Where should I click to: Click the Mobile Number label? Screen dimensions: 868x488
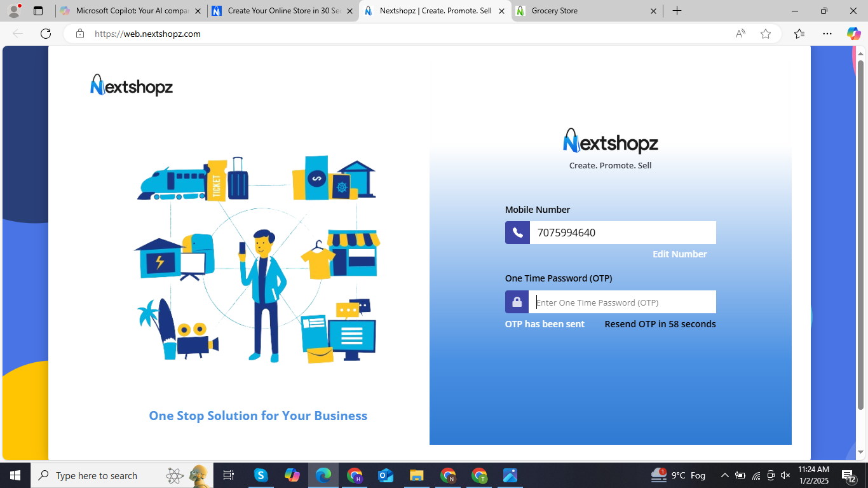538,210
